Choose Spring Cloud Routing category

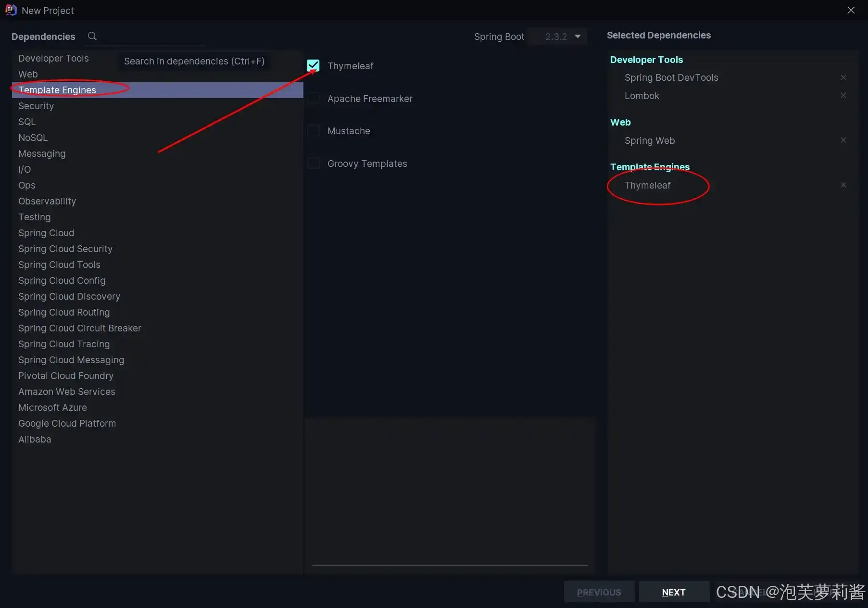click(x=158, y=312)
